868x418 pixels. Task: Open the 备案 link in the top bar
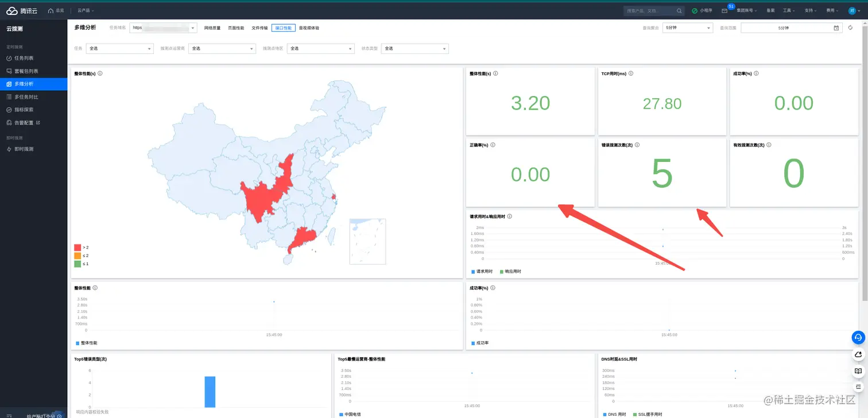(770, 10)
